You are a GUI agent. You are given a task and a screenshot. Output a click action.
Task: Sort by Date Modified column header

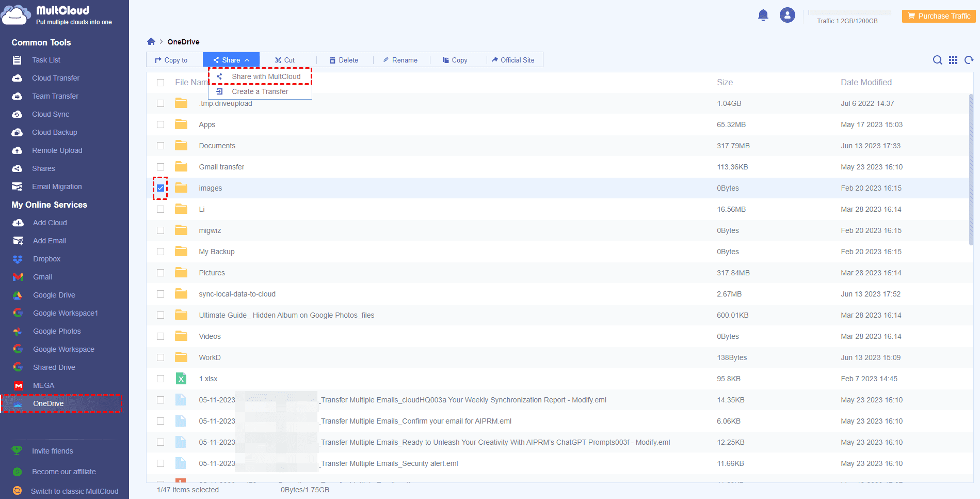[866, 83]
